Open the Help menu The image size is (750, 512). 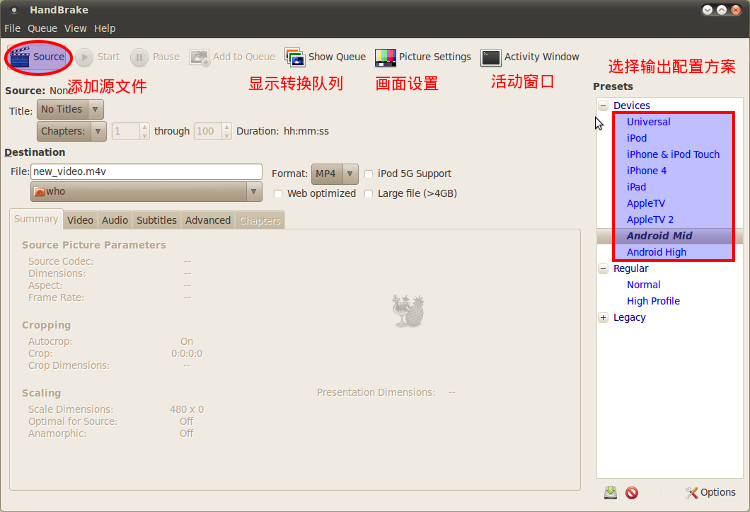click(105, 29)
